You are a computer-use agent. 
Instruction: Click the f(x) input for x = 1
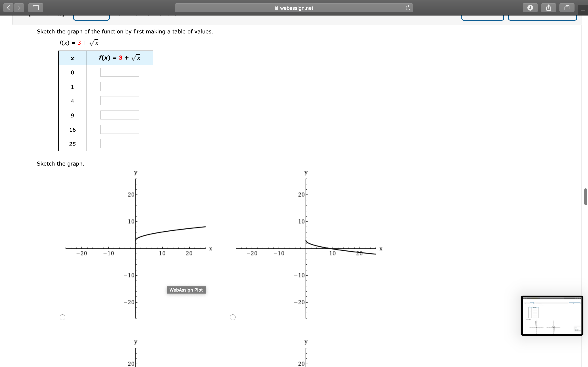click(x=120, y=87)
